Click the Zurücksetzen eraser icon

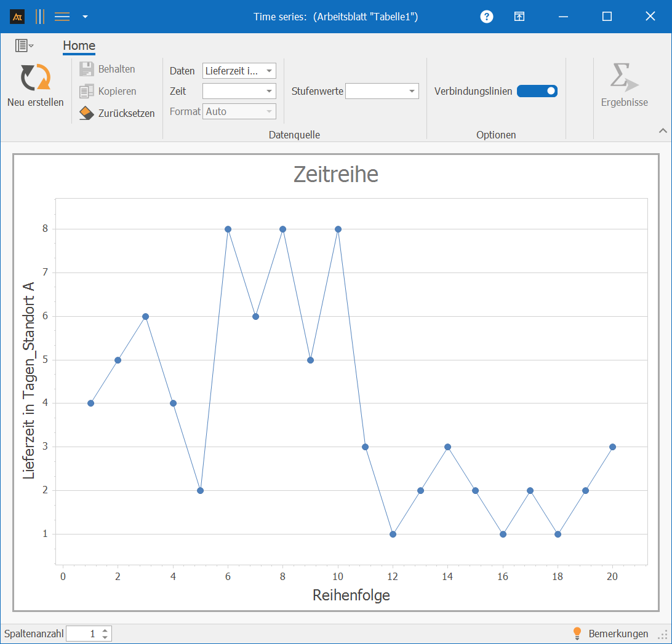point(87,113)
